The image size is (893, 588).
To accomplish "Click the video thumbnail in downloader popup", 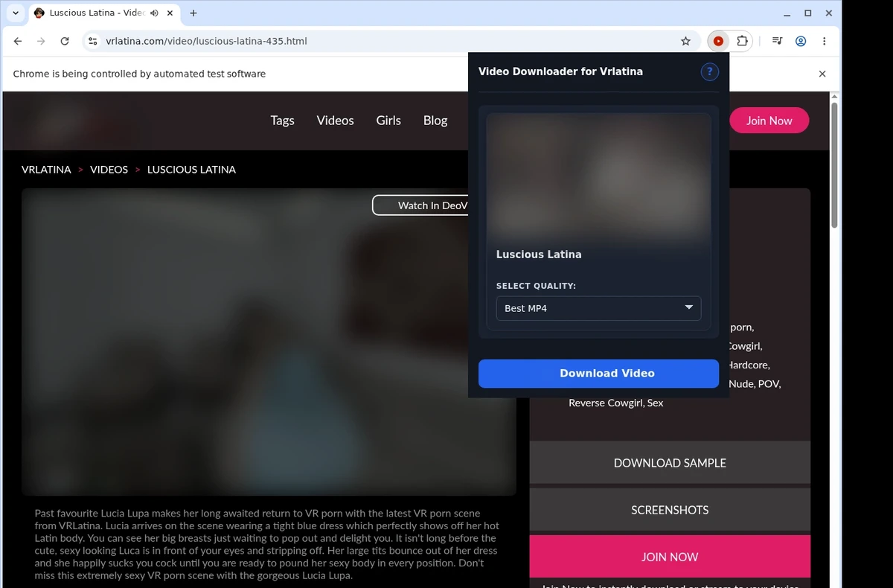I will pyautogui.click(x=598, y=176).
